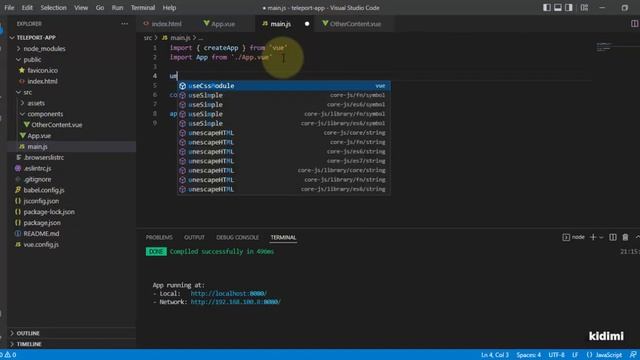The height and width of the screenshot is (360, 640).
Task: Open the Run menu
Action: click(117, 8)
